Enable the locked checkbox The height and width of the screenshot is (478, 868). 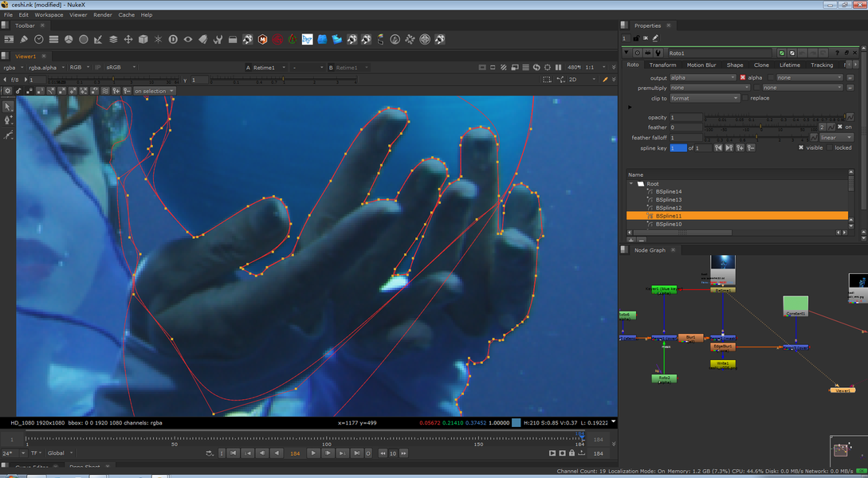pyautogui.click(x=829, y=147)
